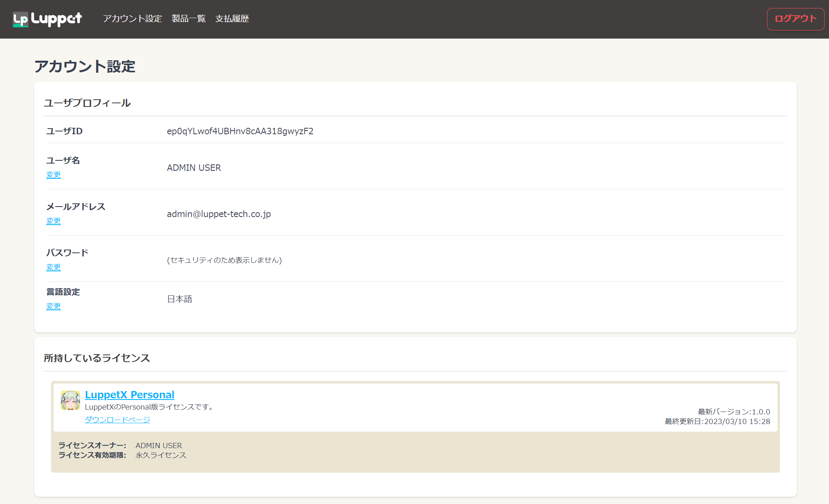Screen dimensions: 829x504
Task: Click the 日本語 language value
Action: point(179,299)
